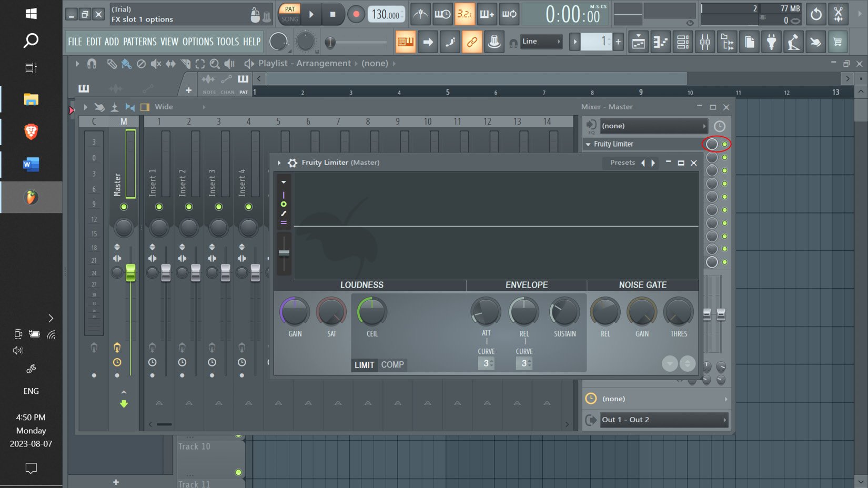This screenshot has width=868, height=488.
Task: Open the OPTIONS menu
Action: pyautogui.click(x=198, y=42)
